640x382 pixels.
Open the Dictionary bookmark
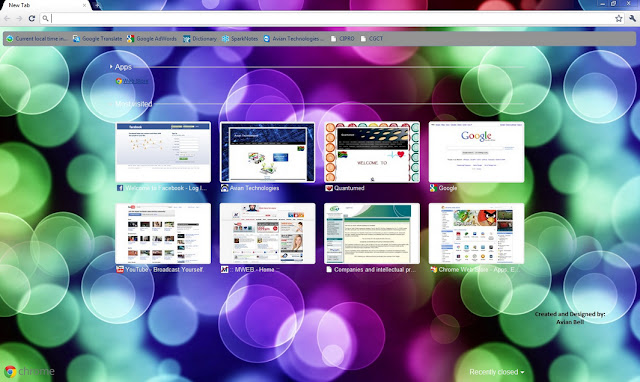[x=200, y=39]
